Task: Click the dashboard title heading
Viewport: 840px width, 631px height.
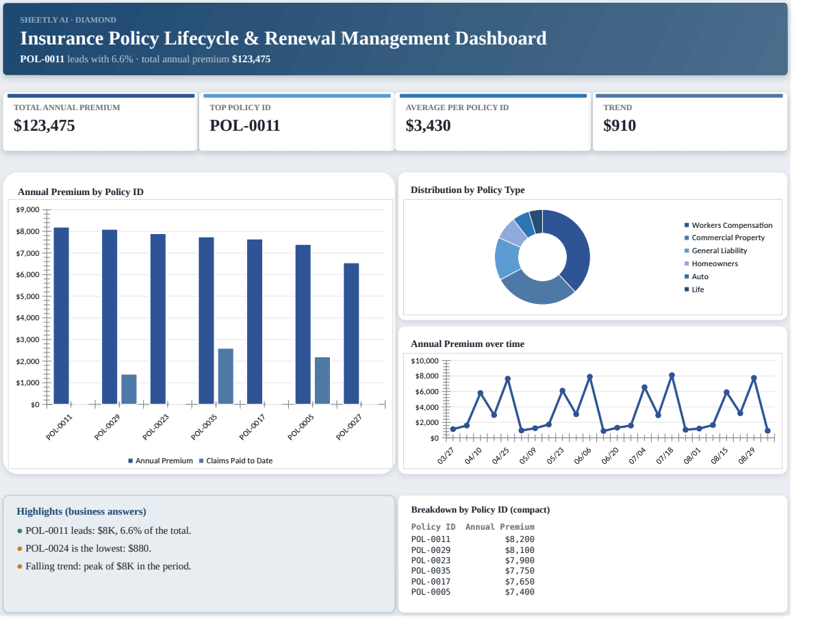Action: tap(283, 38)
